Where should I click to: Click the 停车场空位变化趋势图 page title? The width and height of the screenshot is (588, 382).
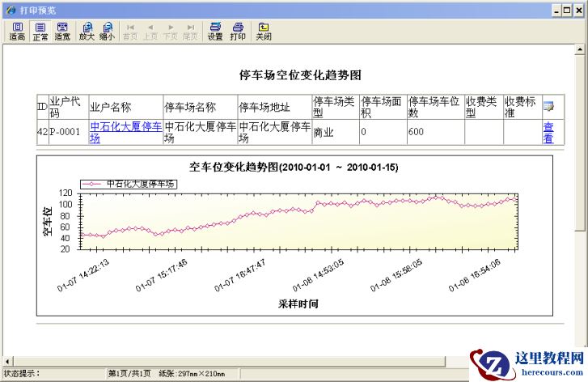(x=300, y=75)
